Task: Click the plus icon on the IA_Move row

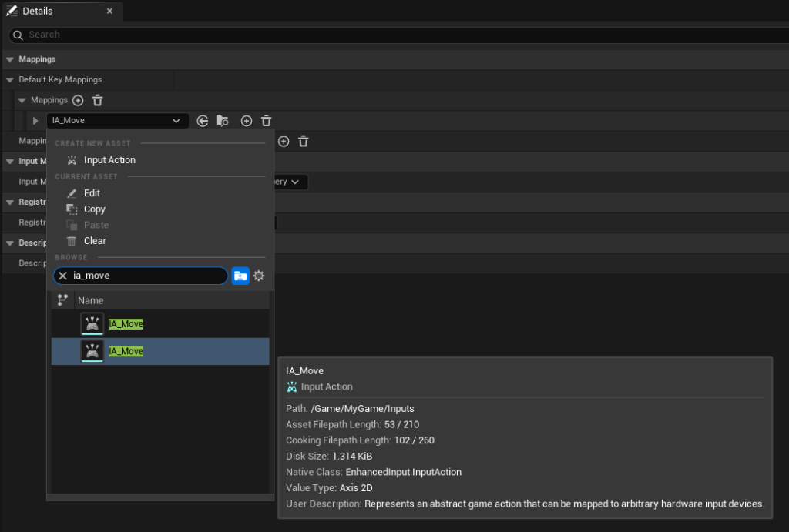Action: (x=247, y=121)
